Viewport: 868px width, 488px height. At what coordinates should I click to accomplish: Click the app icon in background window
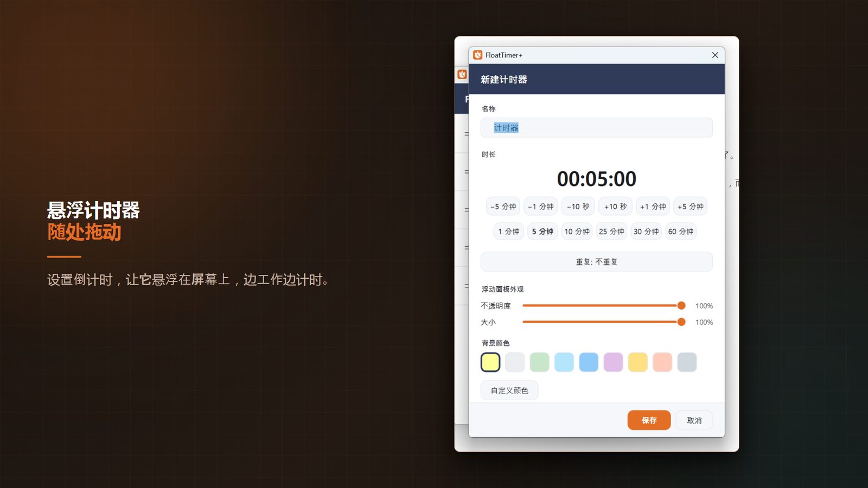pos(462,74)
